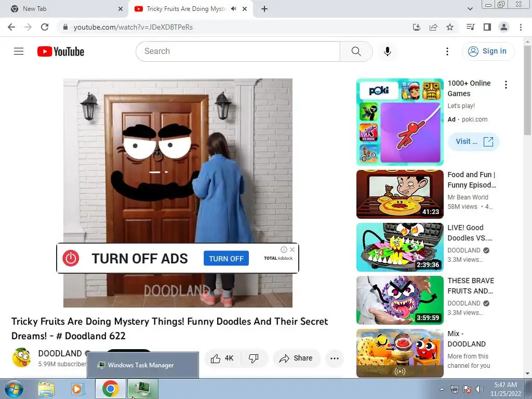Click the Visit button on the Poki ad

tap(474, 141)
